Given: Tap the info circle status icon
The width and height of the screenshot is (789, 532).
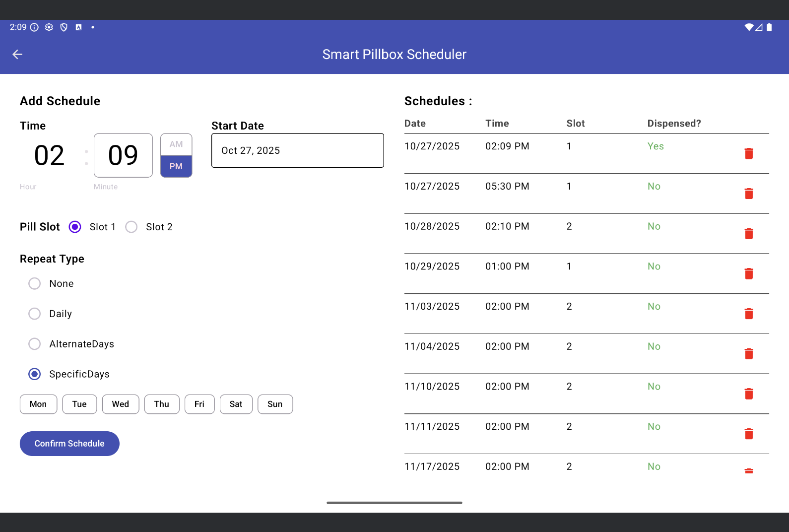Looking at the screenshot, I should pos(34,27).
